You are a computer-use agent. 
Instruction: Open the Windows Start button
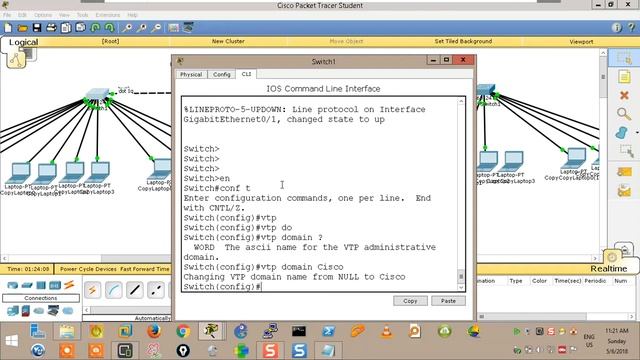pos(12,340)
